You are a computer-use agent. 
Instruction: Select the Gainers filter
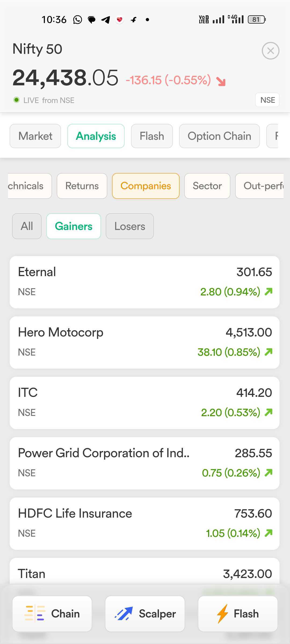74,226
